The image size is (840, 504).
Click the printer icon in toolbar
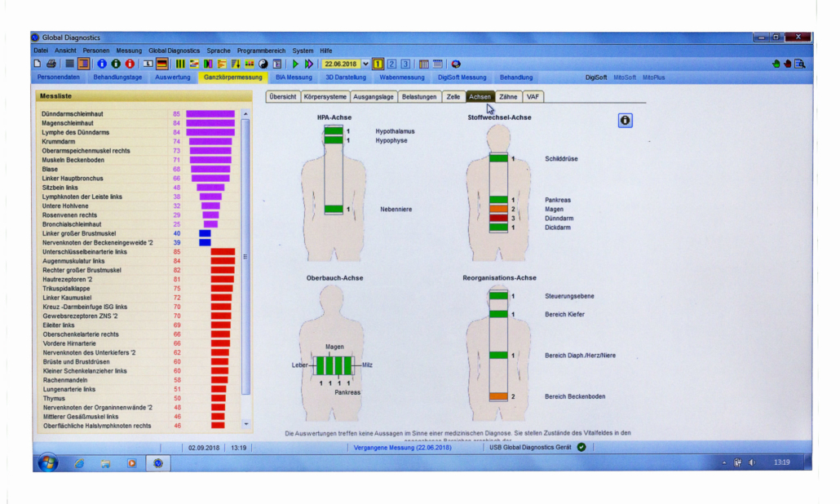click(x=51, y=64)
